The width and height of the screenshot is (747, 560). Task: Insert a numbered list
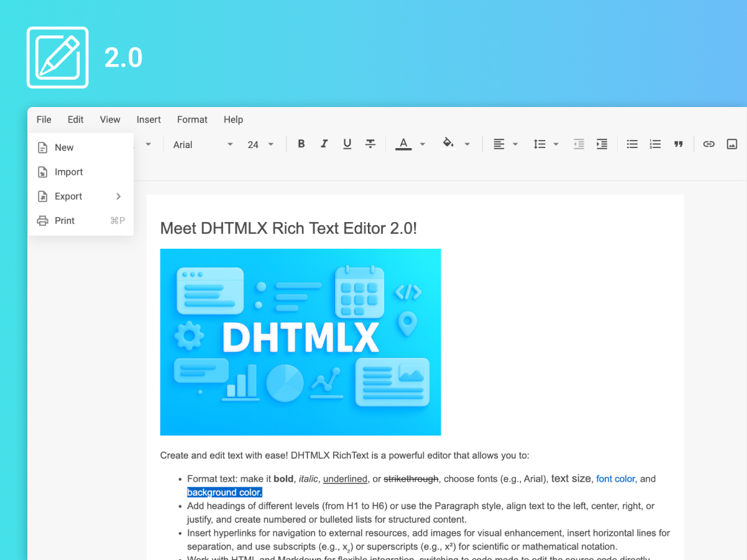655,144
